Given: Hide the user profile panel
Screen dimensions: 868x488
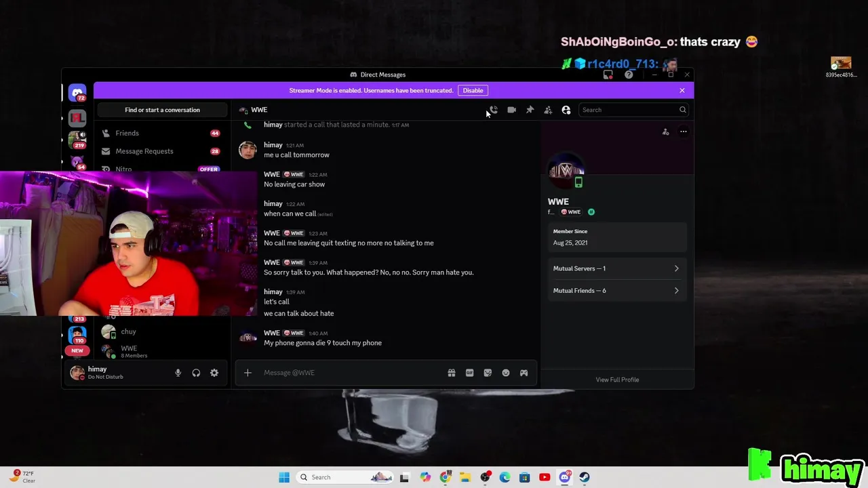Looking at the screenshot, I should (566, 110).
